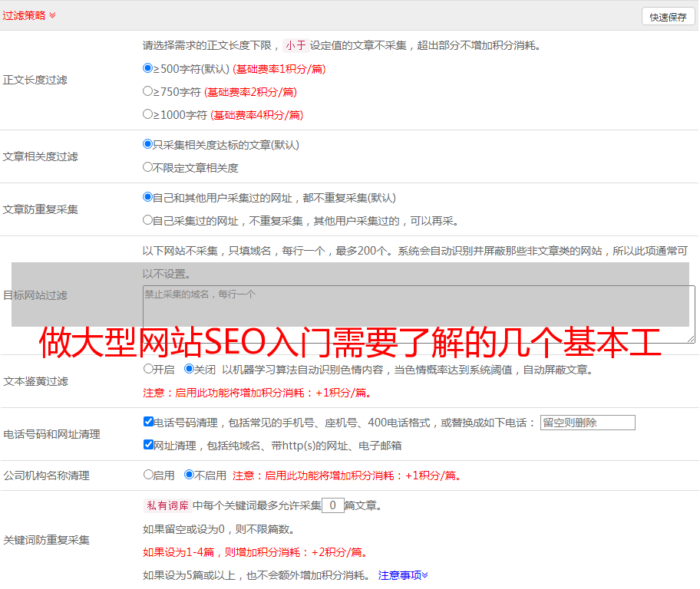Viewport: 700px width, 589px height.
Task: Select 自己采集过的网址 不重复采集 option
Action: [148, 220]
